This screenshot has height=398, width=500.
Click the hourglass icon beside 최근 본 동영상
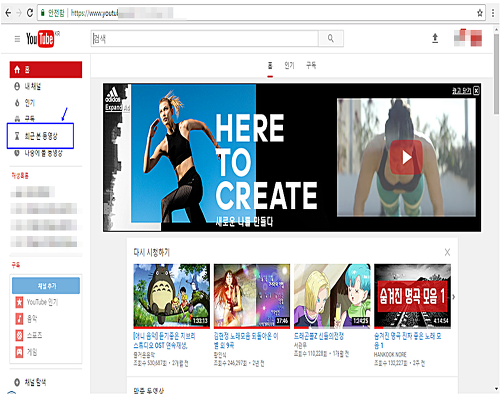coord(17,136)
